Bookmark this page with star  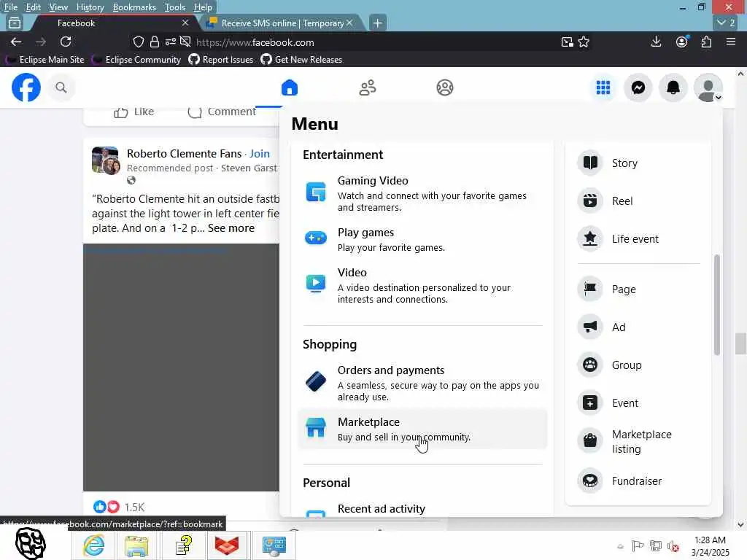coord(584,42)
